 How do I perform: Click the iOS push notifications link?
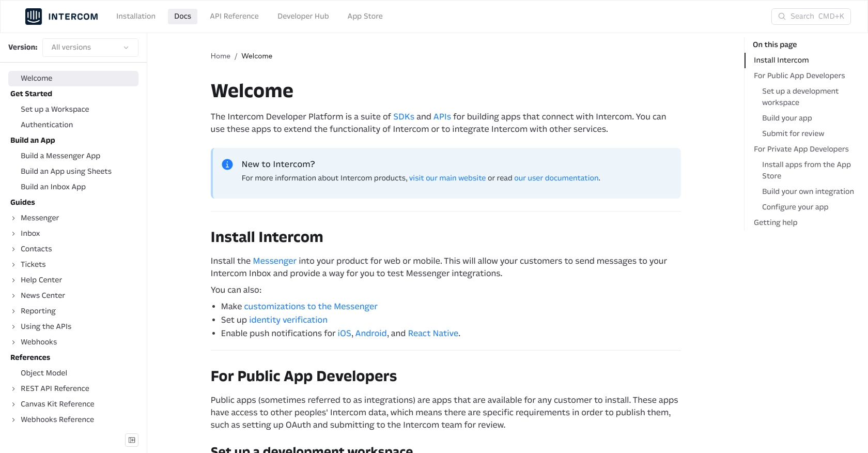click(344, 334)
